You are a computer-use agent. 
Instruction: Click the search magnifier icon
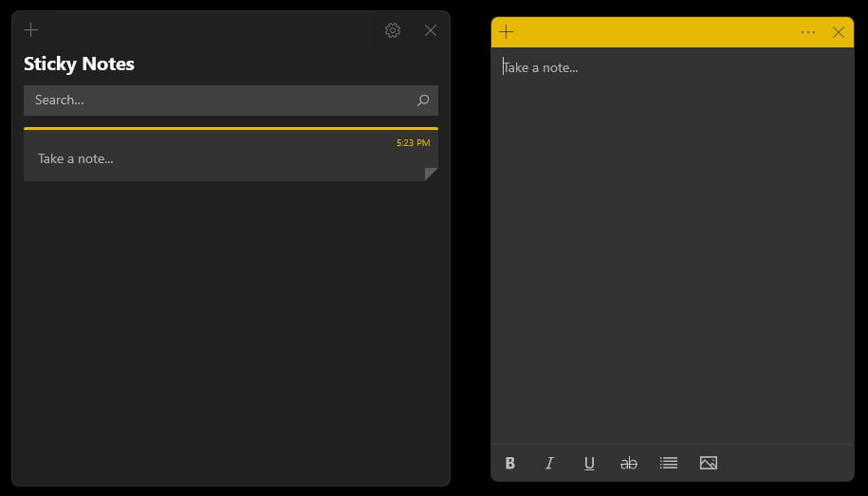(x=423, y=101)
